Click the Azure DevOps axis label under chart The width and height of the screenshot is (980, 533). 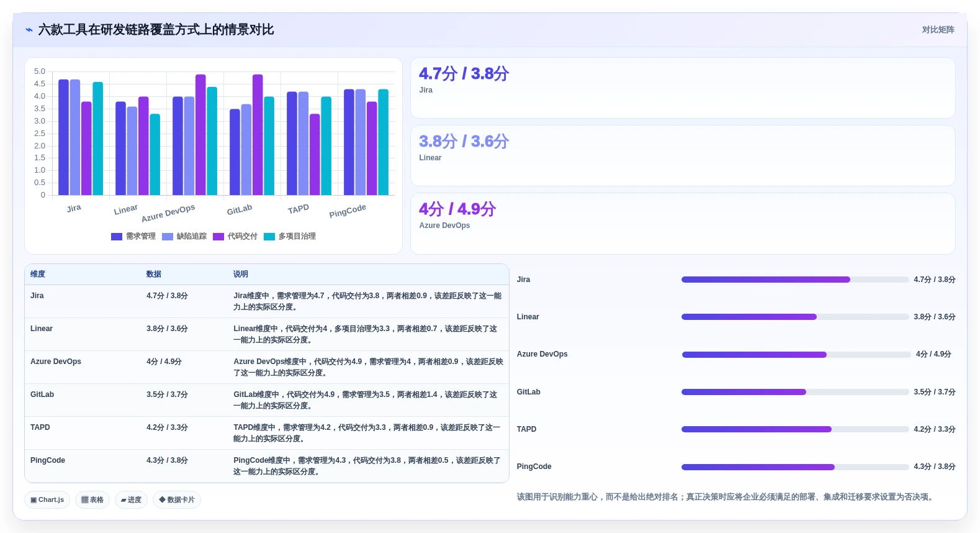[x=168, y=213]
